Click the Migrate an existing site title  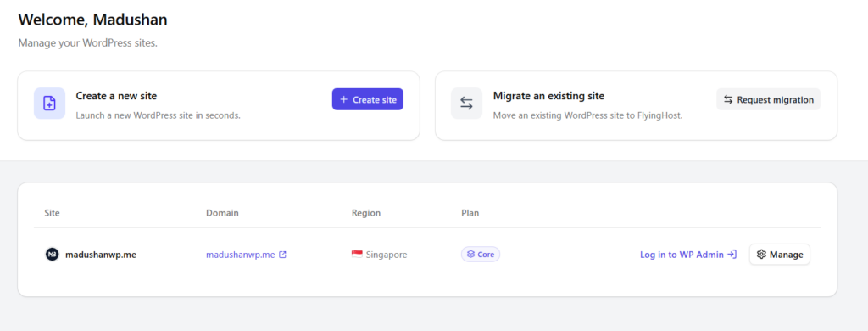point(548,96)
